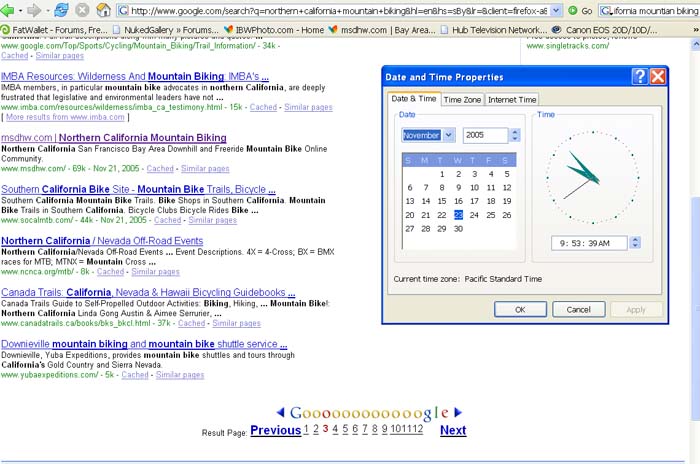Open Northern California / Nevada Off-Road Events link

click(x=102, y=241)
